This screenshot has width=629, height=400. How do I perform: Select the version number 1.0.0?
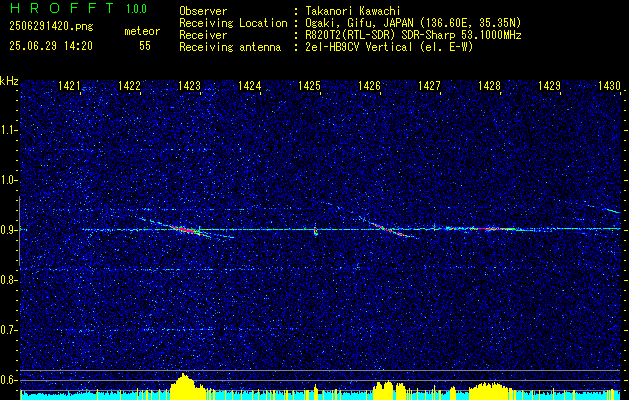136,9
